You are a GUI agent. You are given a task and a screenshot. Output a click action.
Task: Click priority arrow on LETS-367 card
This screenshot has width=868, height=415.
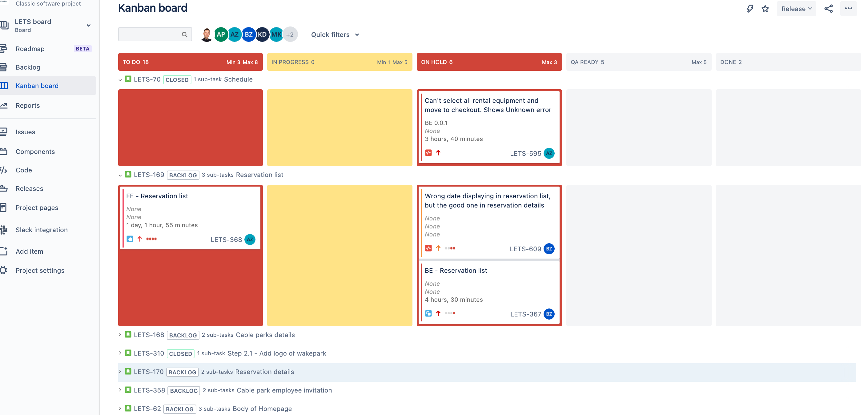(438, 313)
